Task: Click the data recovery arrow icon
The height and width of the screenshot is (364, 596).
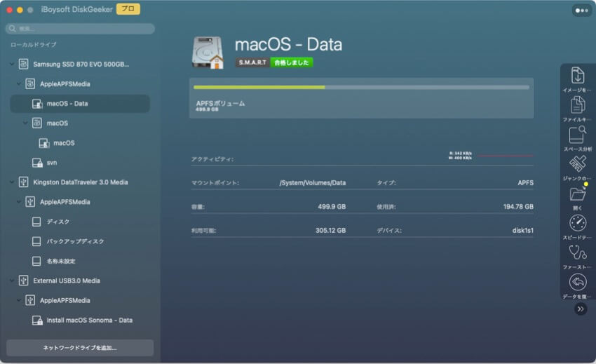Action: 577,282
